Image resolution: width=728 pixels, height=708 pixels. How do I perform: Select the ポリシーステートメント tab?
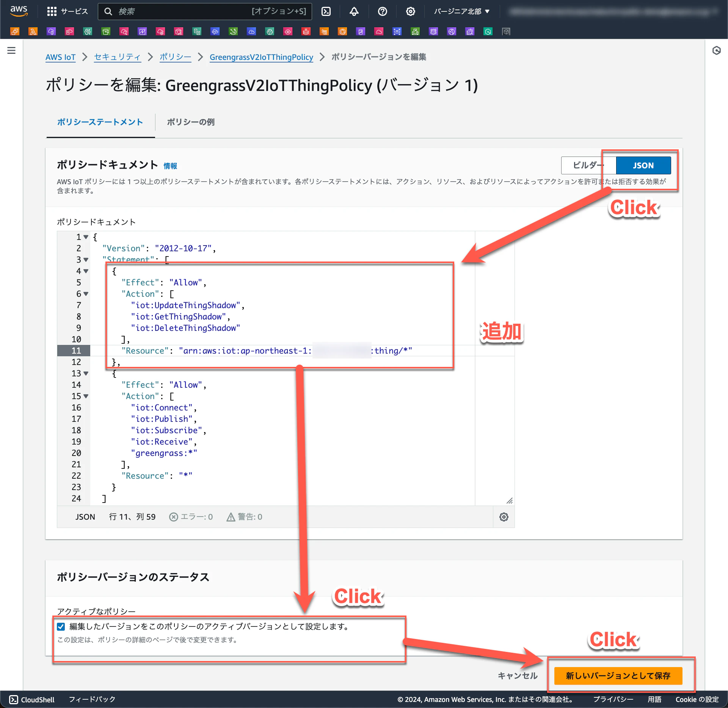click(x=100, y=122)
